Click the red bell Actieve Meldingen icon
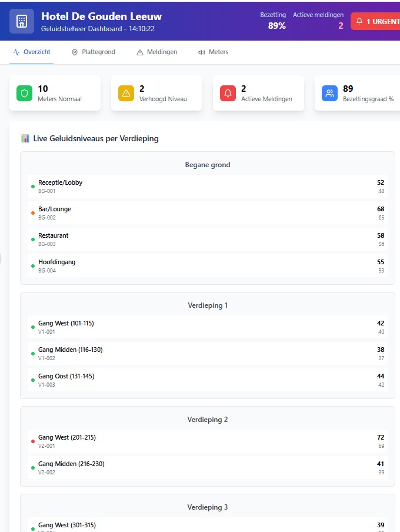The height and width of the screenshot is (532, 400). 228,93
